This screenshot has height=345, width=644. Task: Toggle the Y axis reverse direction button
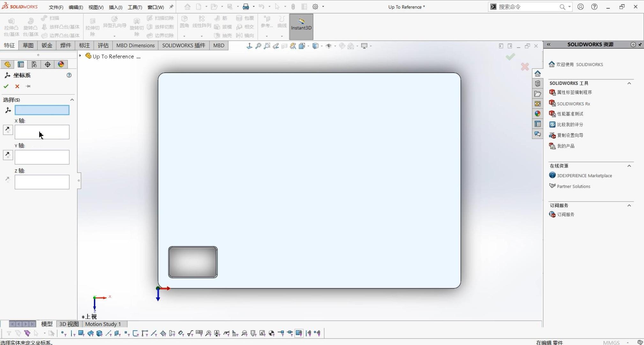tap(8, 155)
